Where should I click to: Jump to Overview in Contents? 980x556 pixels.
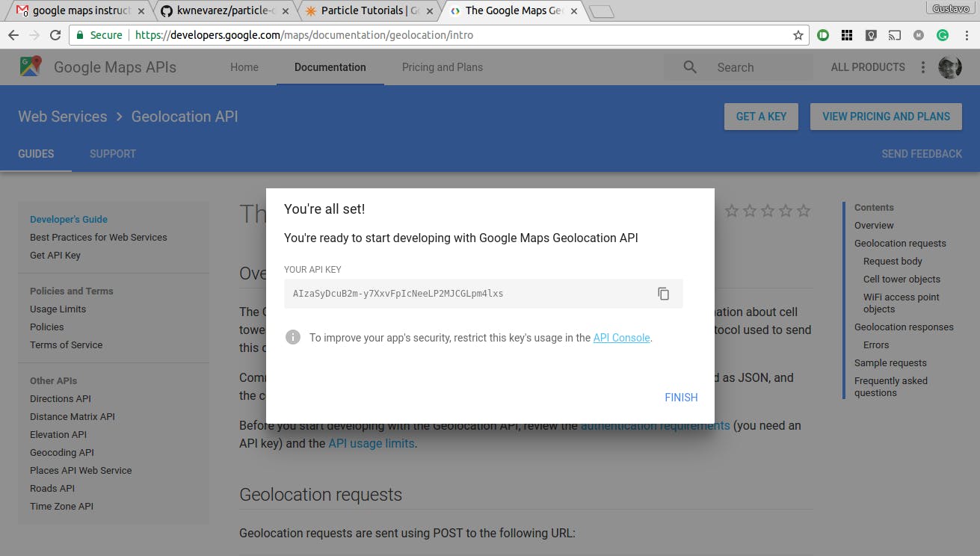click(874, 226)
